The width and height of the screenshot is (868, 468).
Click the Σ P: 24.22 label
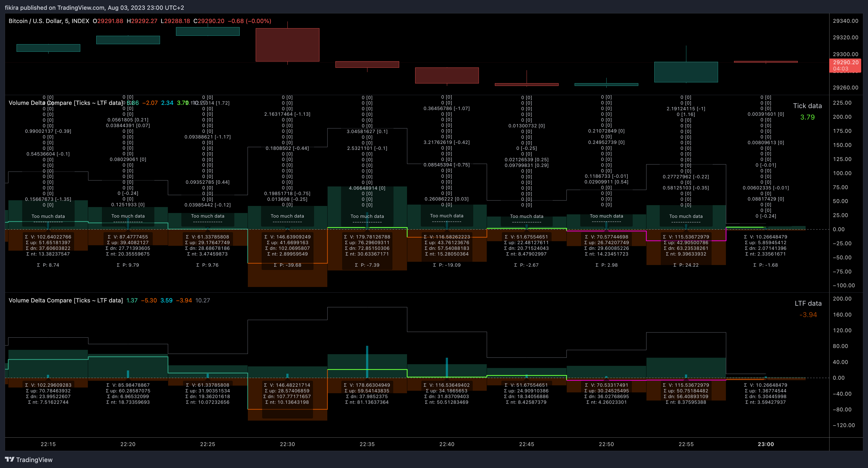(686, 265)
